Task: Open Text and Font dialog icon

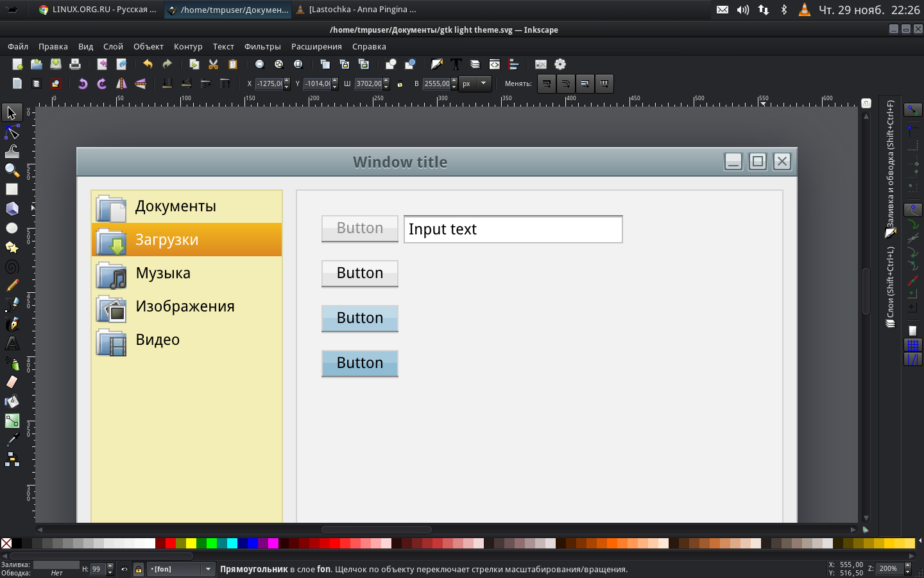Action: tap(456, 64)
